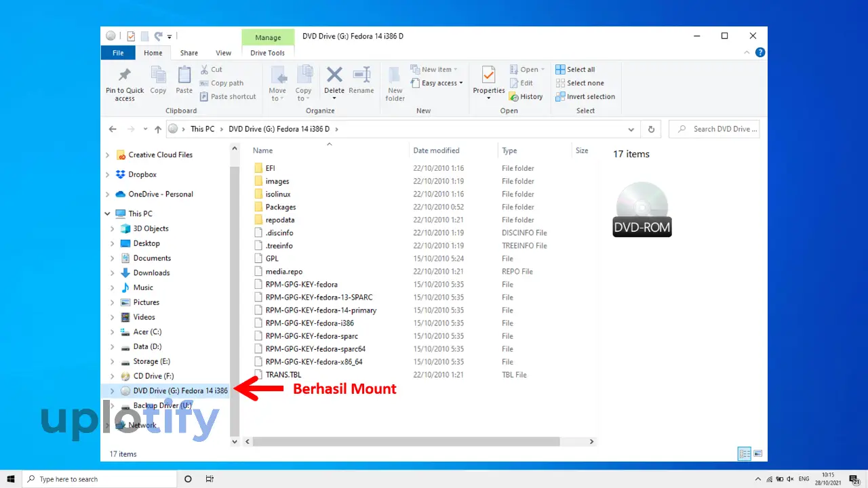Go back with the Back arrow

113,129
